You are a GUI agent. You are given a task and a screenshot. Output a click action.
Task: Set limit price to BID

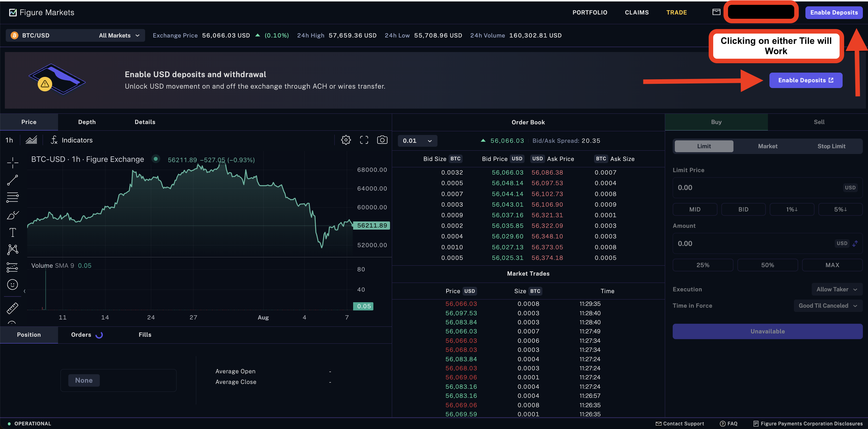tap(743, 209)
